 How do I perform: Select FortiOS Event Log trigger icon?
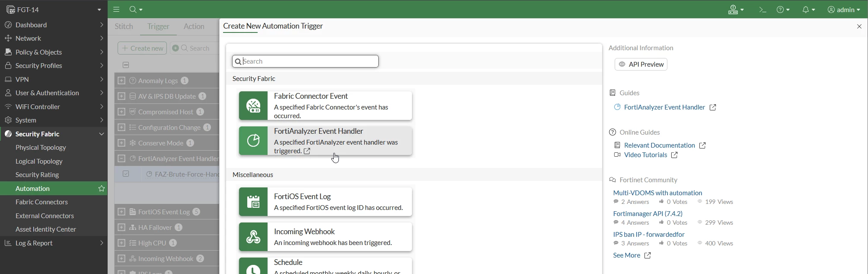[x=253, y=202]
